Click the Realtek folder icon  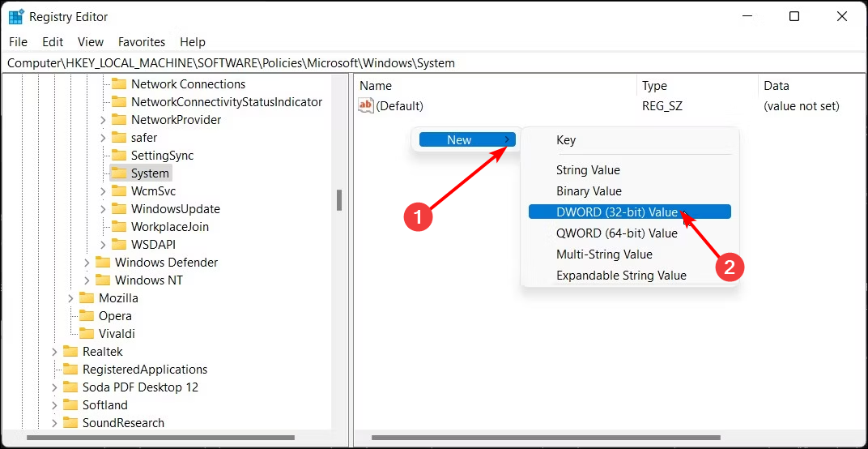coord(70,351)
